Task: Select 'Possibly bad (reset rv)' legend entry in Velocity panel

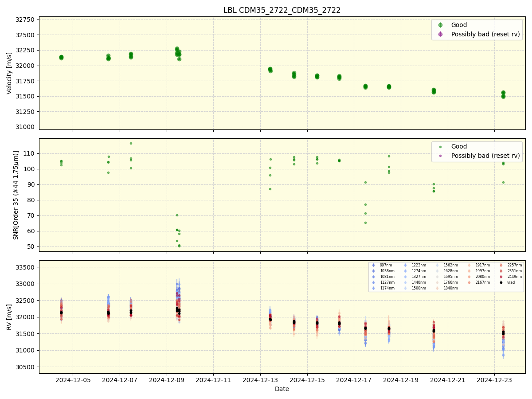Action: pyautogui.click(x=485, y=34)
